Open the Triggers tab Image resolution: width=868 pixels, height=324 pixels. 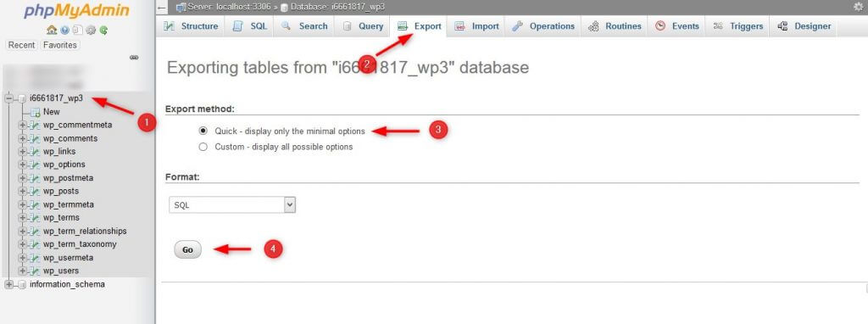click(x=738, y=26)
